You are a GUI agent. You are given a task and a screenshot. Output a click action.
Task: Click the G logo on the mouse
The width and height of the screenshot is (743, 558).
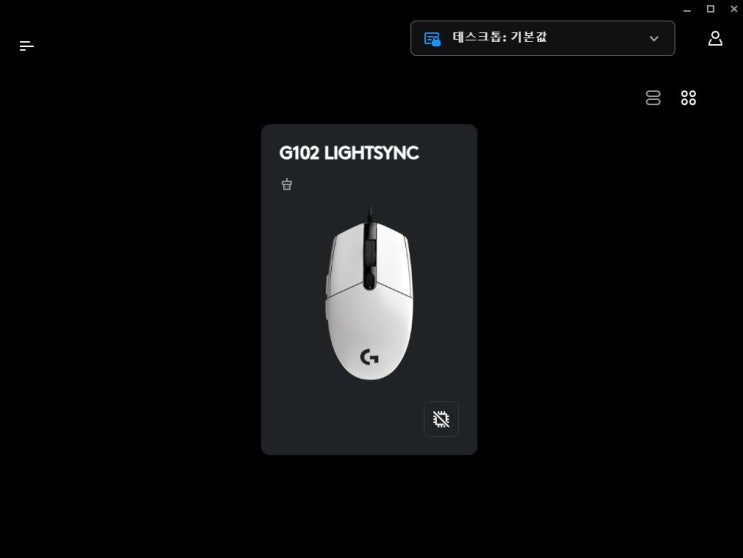click(x=369, y=357)
